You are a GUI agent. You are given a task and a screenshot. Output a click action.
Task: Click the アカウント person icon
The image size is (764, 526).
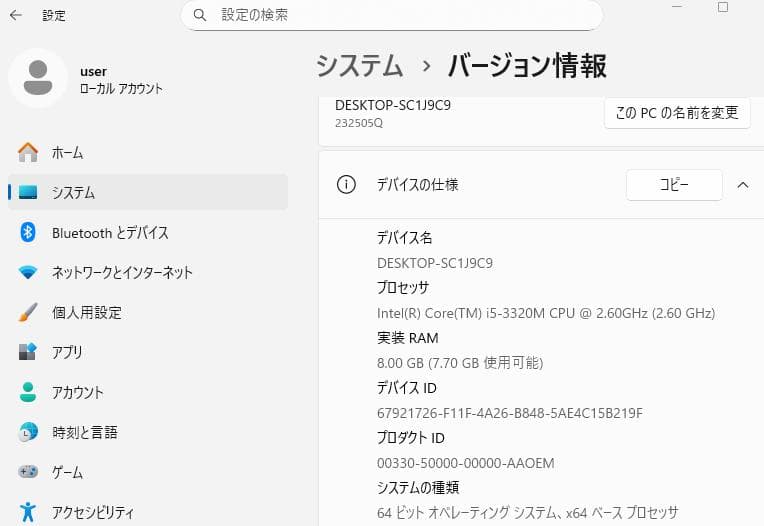point(28,392)
